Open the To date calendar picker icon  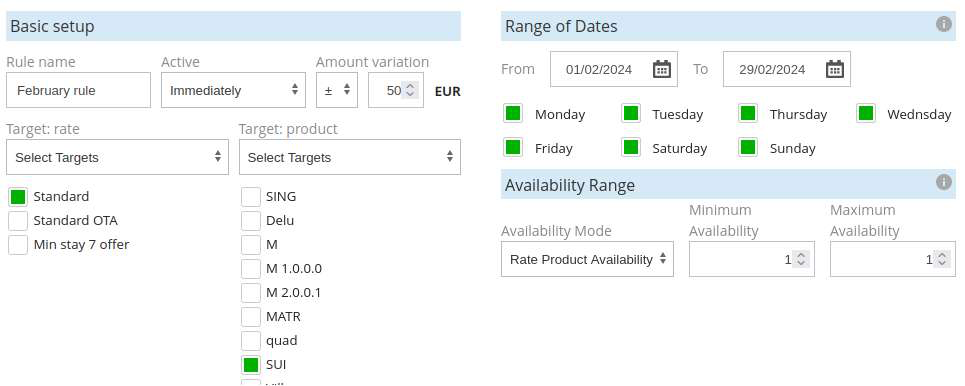835,69
